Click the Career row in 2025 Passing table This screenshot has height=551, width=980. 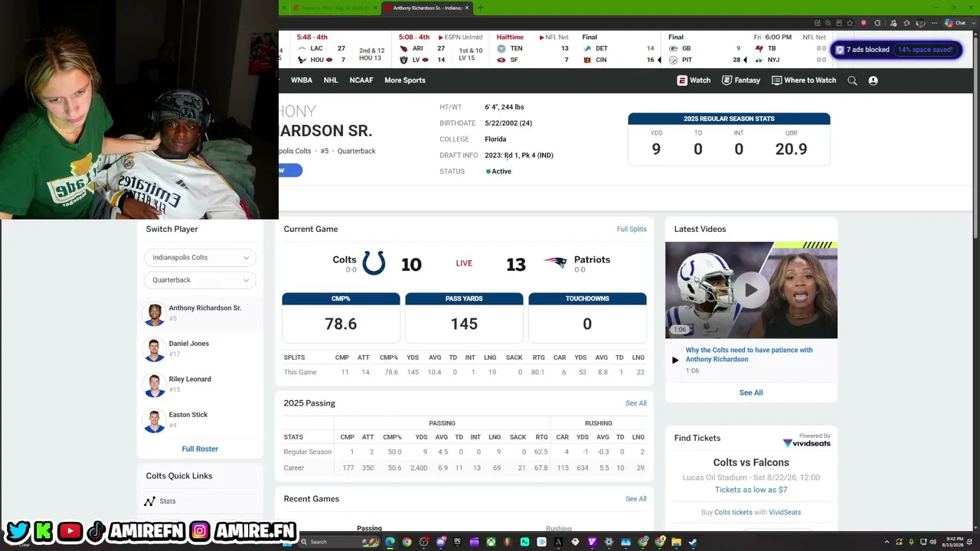pos(464,468)
